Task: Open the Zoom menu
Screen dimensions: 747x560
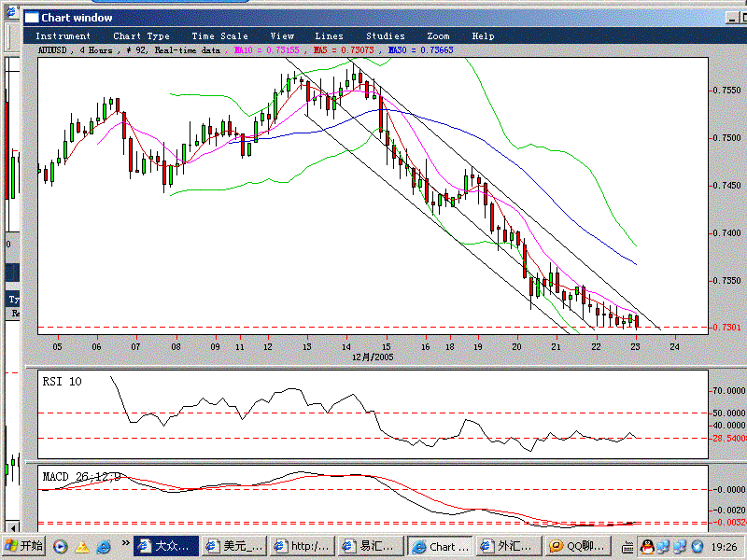Action: point(438,36)
